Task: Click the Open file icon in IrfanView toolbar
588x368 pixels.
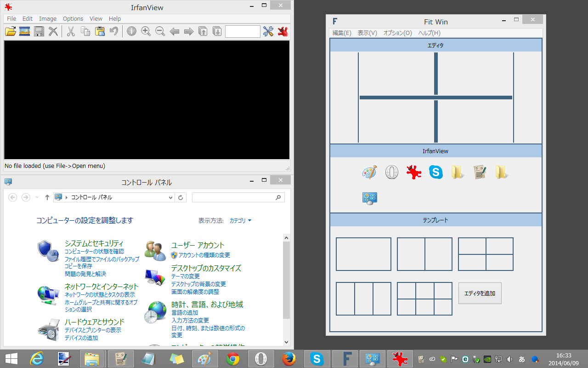Action: pos(11,31)
